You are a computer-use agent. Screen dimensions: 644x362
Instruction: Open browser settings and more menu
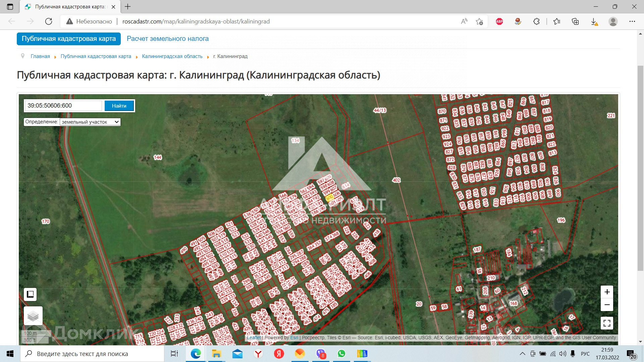point(632,21)
